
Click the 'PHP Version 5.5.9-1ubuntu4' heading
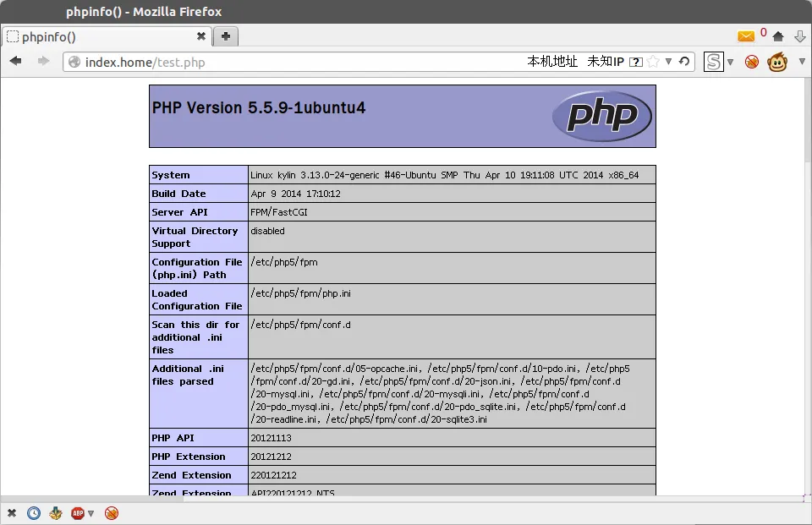(x=259, y=107)
